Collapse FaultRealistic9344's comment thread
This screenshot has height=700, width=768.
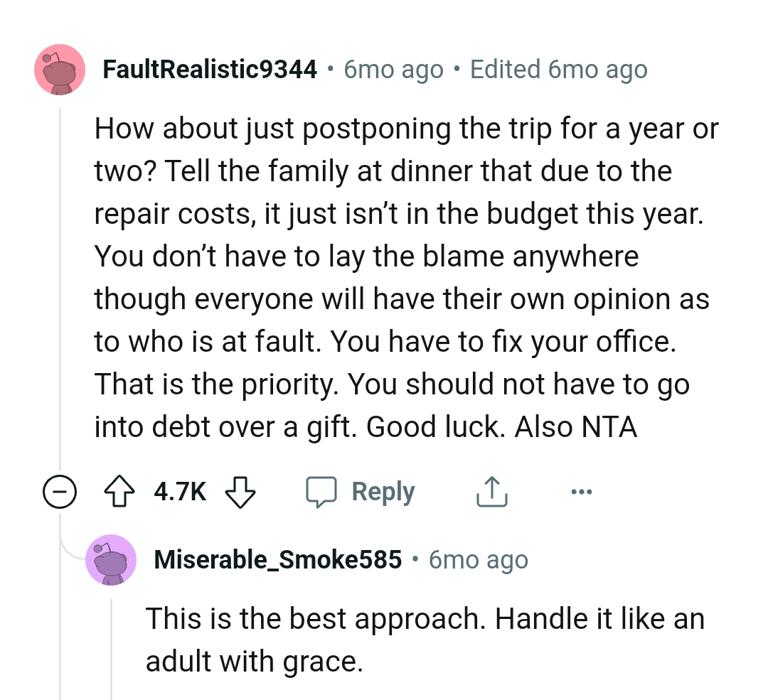pos(61,491)
